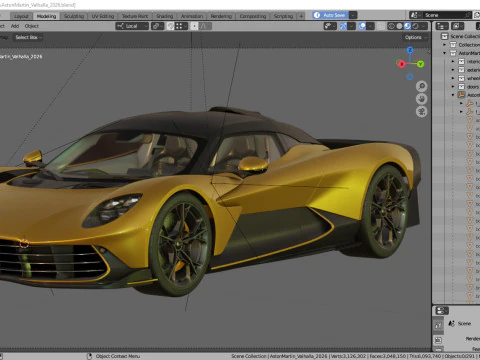The image size is (480, 360).
Task: Open the object visibility and selectability dropdown
Action: (330, 26)
